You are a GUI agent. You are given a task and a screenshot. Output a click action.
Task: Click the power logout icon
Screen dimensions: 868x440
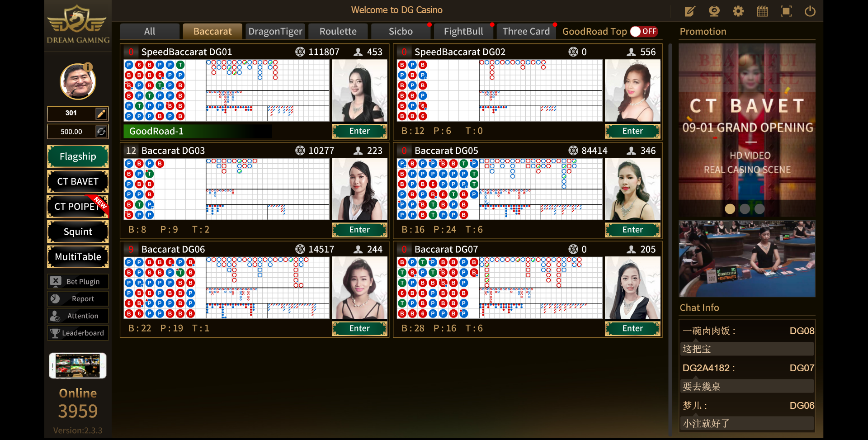(x=810, y=11)
